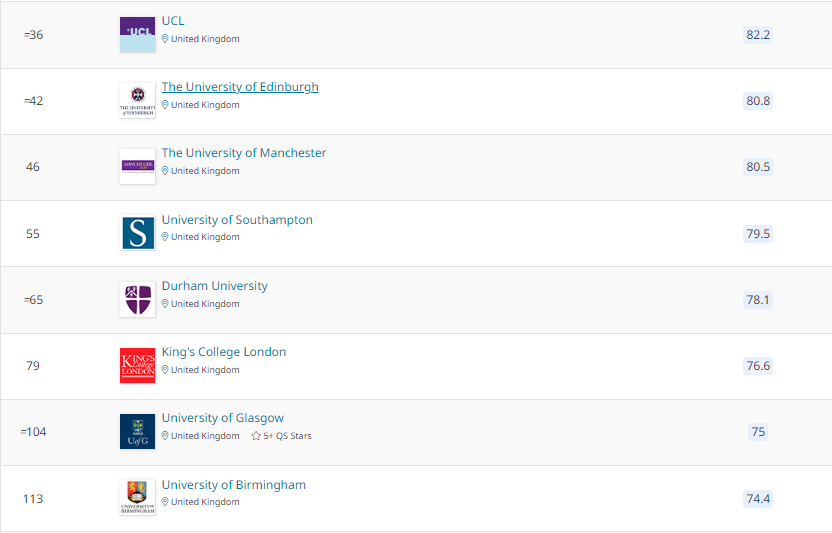Click the University of Birmingham crest logo
The image size is (832, 533).
click(137, 497)
